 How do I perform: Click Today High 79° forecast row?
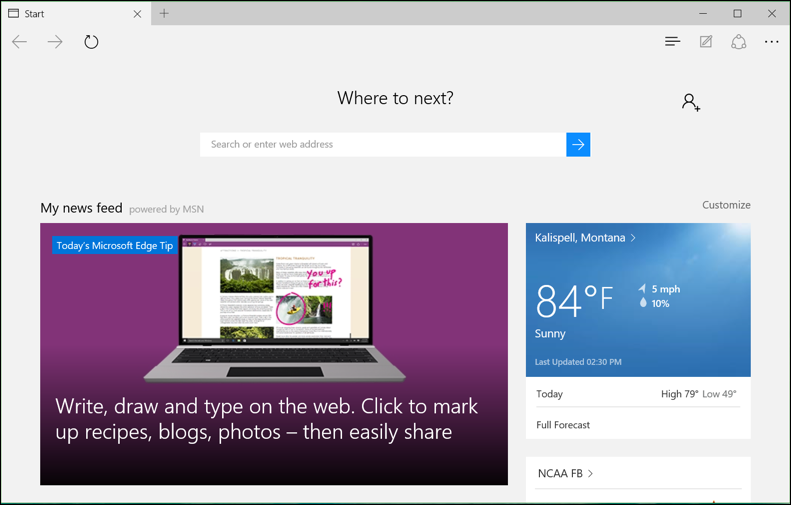(638, 394)
